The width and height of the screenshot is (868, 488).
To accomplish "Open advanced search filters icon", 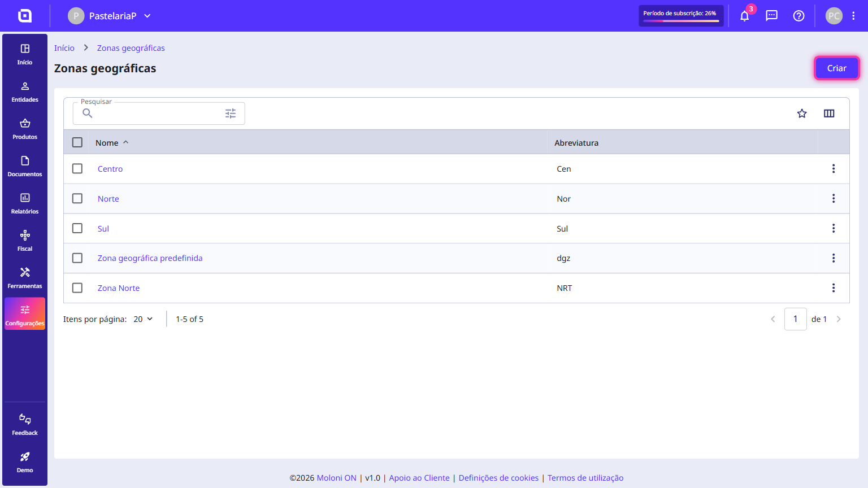I will point(231,114).
